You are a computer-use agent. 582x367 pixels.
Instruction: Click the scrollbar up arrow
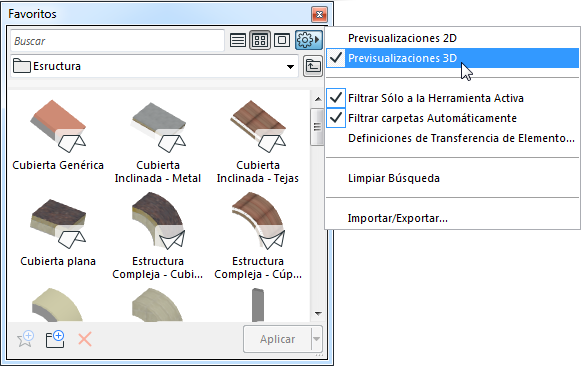point(318,99)
